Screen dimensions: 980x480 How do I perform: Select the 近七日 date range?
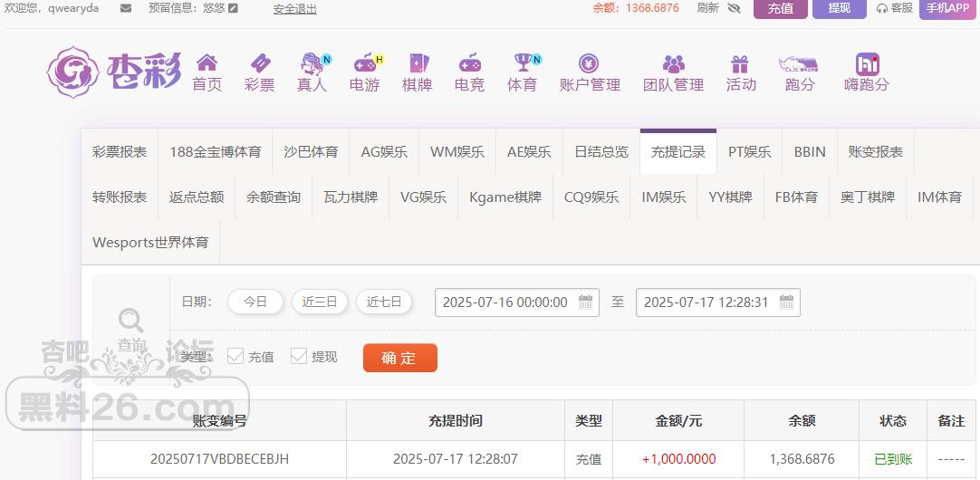384,302
